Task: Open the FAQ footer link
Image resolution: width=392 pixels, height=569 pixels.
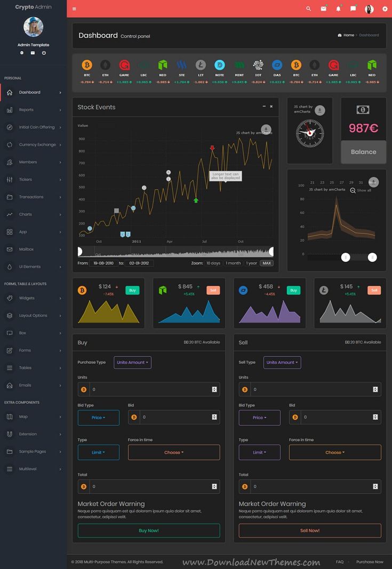Action: point(340,562)
